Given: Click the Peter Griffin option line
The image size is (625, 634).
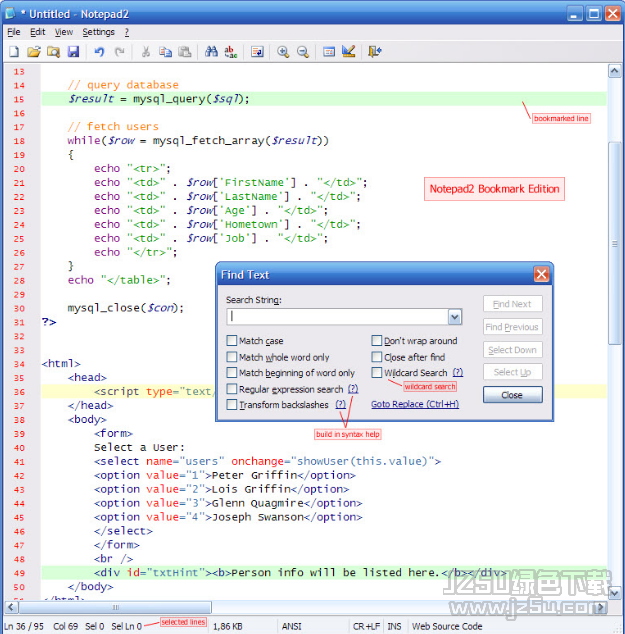Looking at the screenshot, I should click(224, 475).
